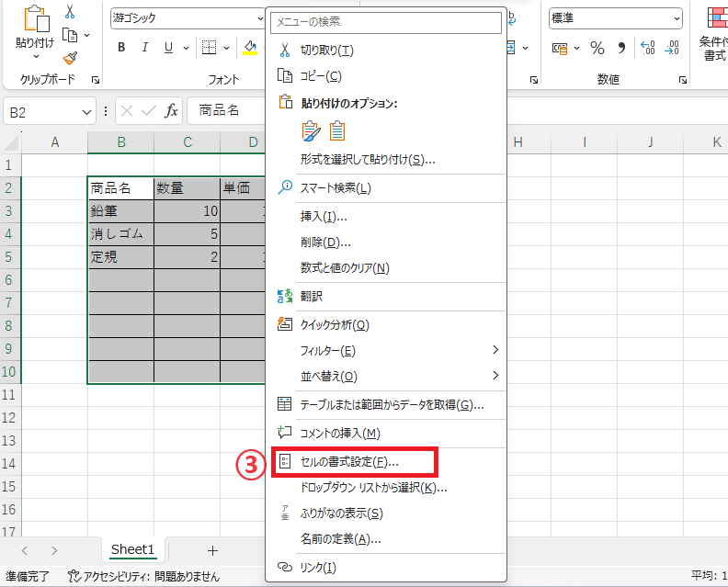Click the increase decimal icon
728x587 pixels.
click(x=648, y=48)
